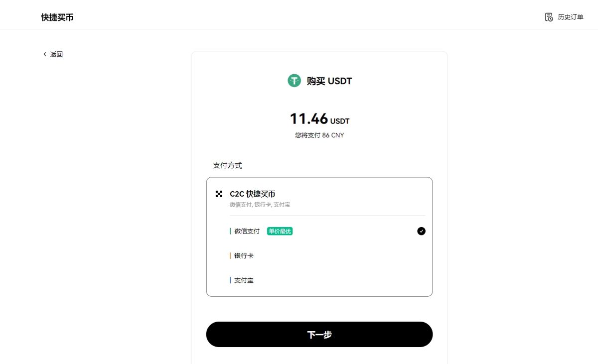Image resolution: width=598 pixels, height=364 pixels.
Task: Select 银行卡 as the payment method
Action: point(244,256)
